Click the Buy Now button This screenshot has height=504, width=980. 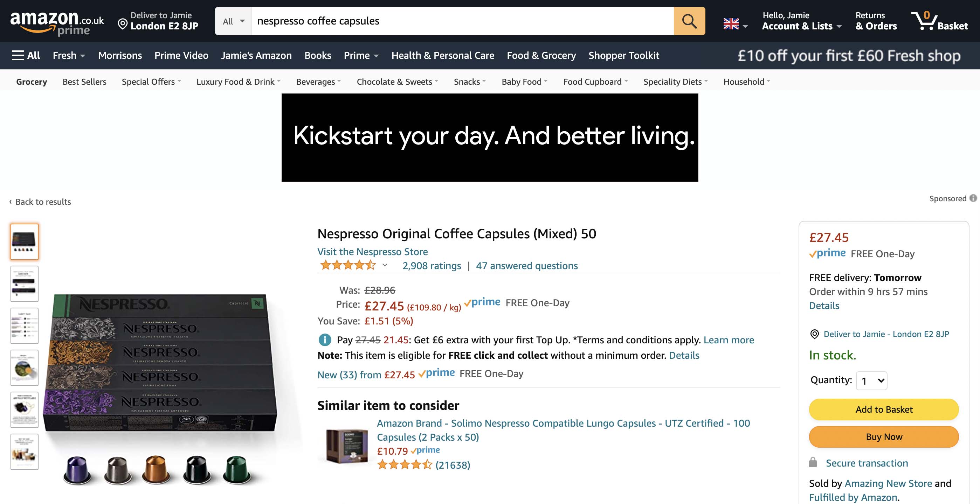pyautogui.click(x=883, y=437)
